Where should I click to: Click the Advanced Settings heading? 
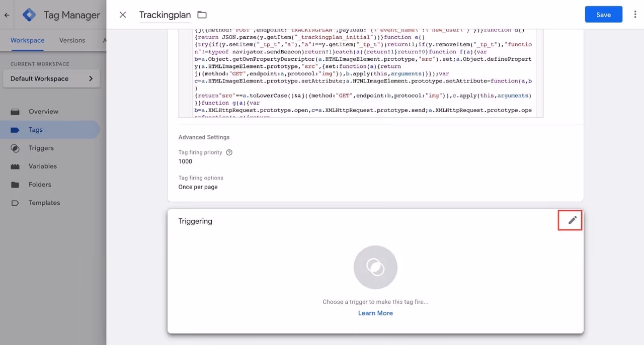pos(204,137)
